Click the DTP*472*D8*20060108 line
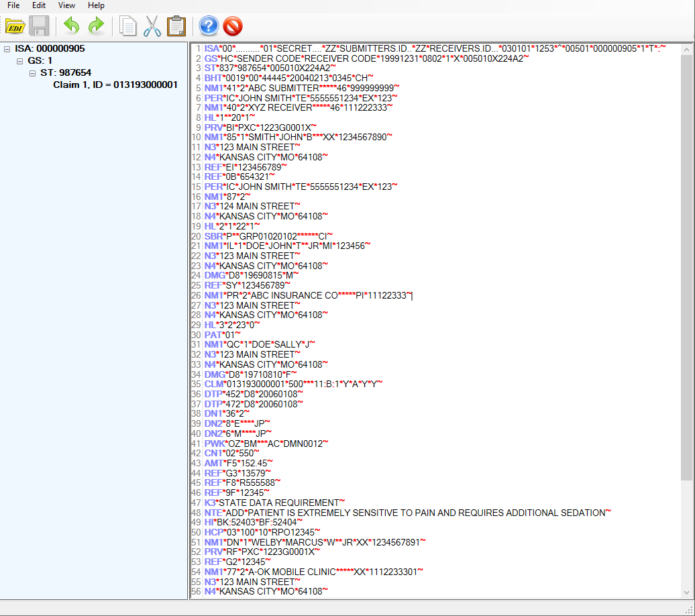This screenshot has height=616, width=695. 254,404
